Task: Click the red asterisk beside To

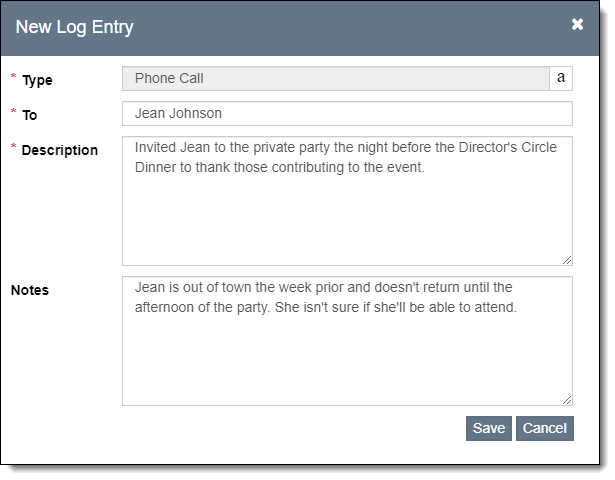Action: (x=14, y=113)
